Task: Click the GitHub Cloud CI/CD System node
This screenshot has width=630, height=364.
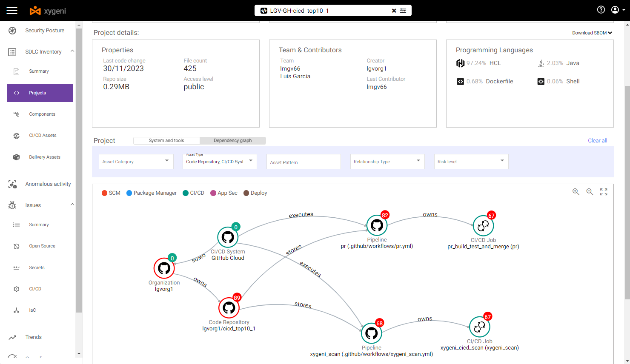Action: tap(228, 237)
